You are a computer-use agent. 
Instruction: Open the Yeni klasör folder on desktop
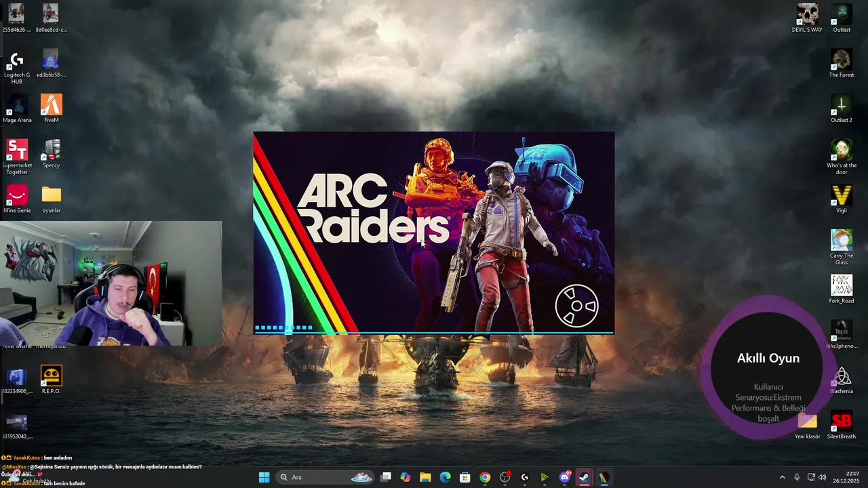click(807, 425)
